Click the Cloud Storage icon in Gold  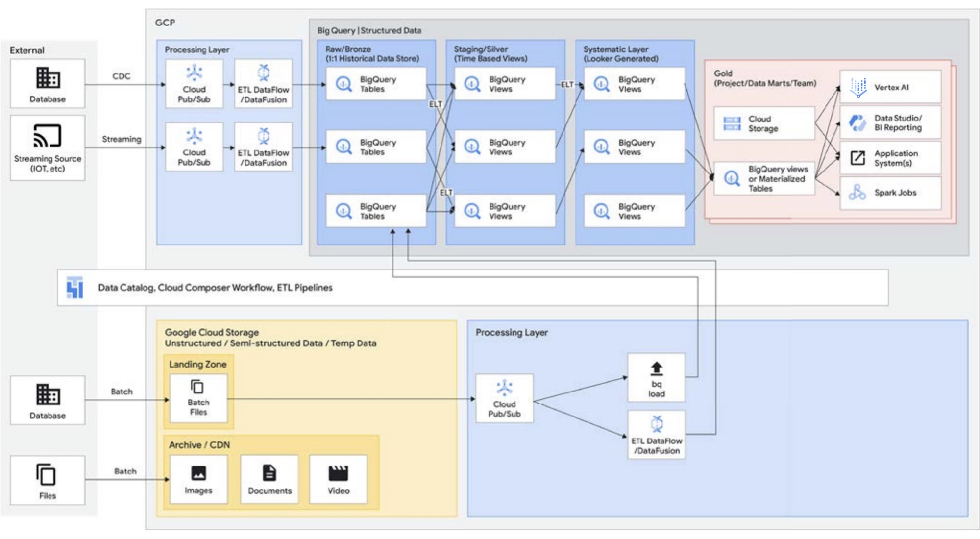point(732,123)
